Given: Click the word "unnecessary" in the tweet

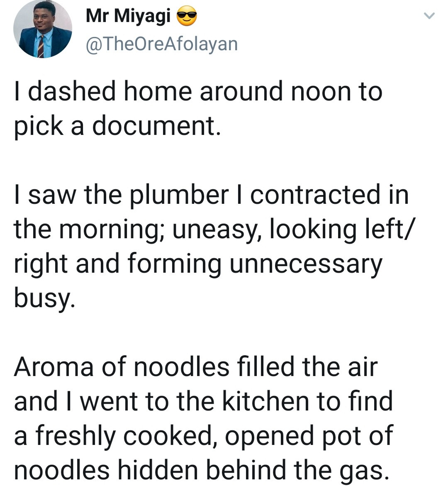Looking at the screenshot, I should coord(305,264).
